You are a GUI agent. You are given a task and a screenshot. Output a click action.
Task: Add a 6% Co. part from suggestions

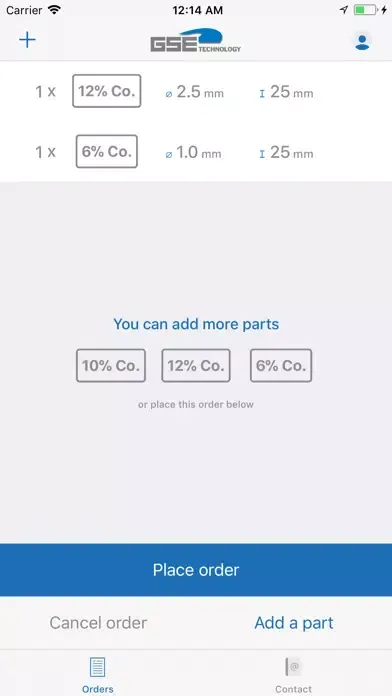[x=281, y=365]
